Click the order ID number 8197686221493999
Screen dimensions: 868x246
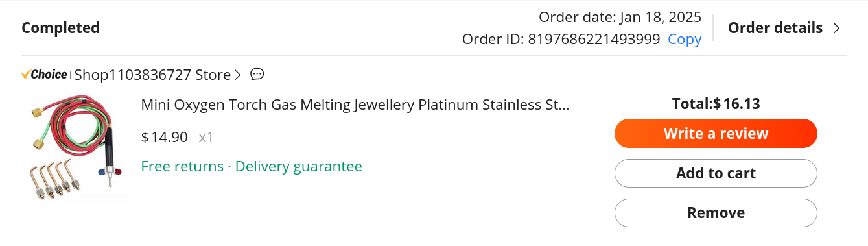pos(594,39)
